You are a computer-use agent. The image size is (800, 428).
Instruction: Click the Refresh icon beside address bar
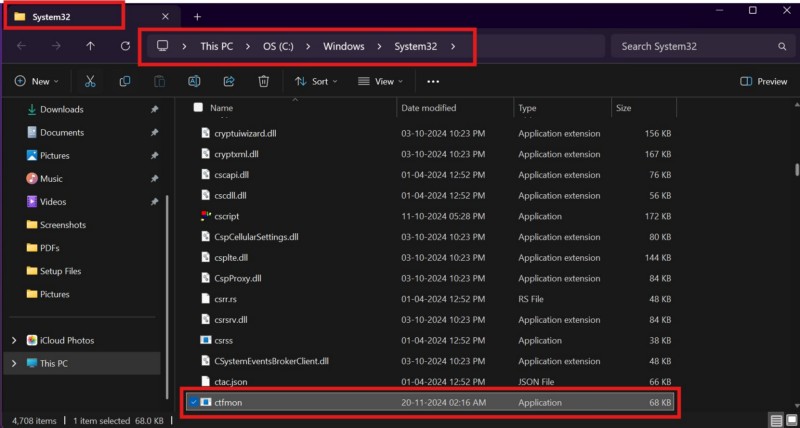[x=125, y=46]
